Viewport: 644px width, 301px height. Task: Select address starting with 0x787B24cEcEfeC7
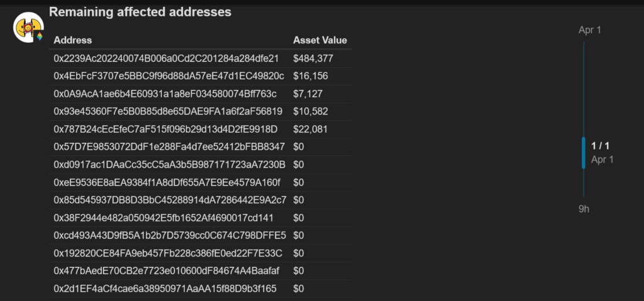click(165, 129)
